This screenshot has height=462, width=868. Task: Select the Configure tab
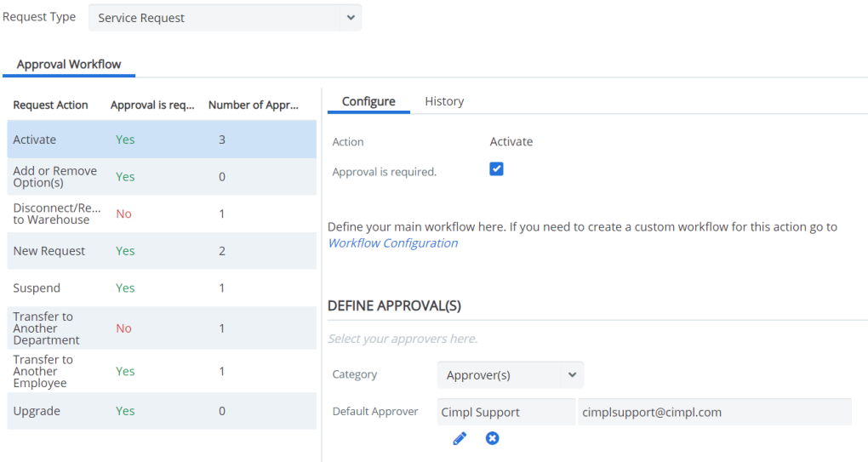point(368,101)
